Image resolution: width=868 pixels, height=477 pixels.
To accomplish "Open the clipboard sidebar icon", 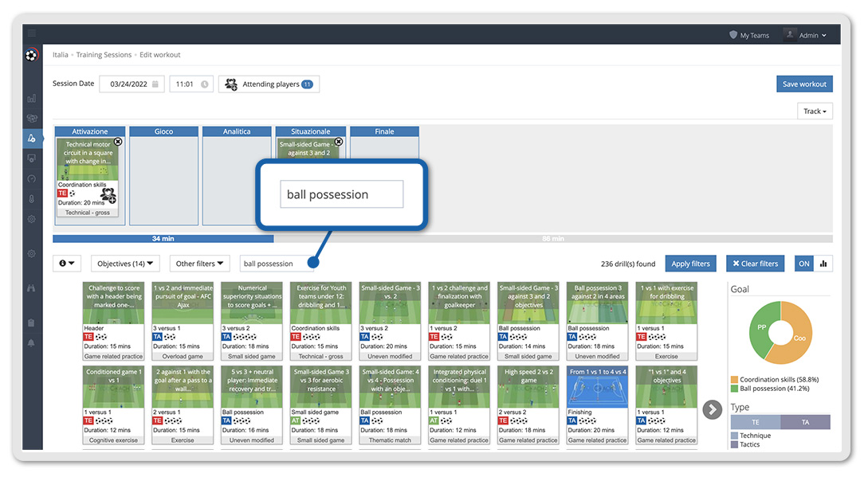I will 32,323.
